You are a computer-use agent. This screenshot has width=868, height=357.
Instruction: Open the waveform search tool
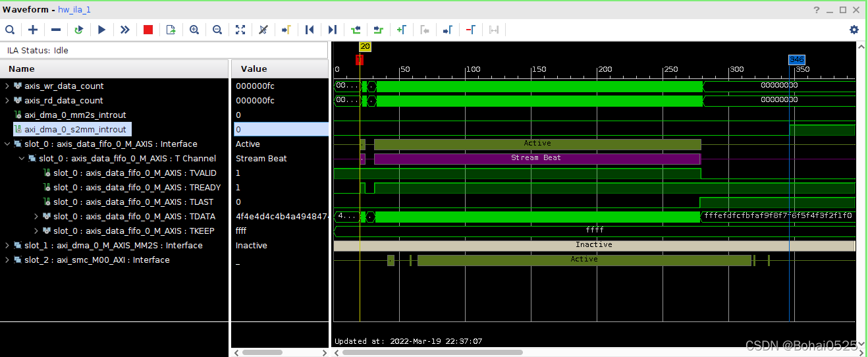tap(10, 30)
